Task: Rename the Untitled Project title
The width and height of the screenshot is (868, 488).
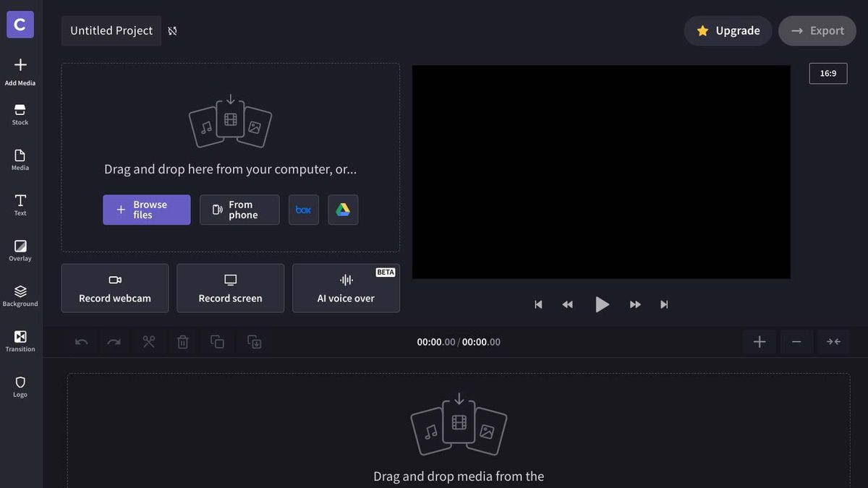Action: coord(111,30)
